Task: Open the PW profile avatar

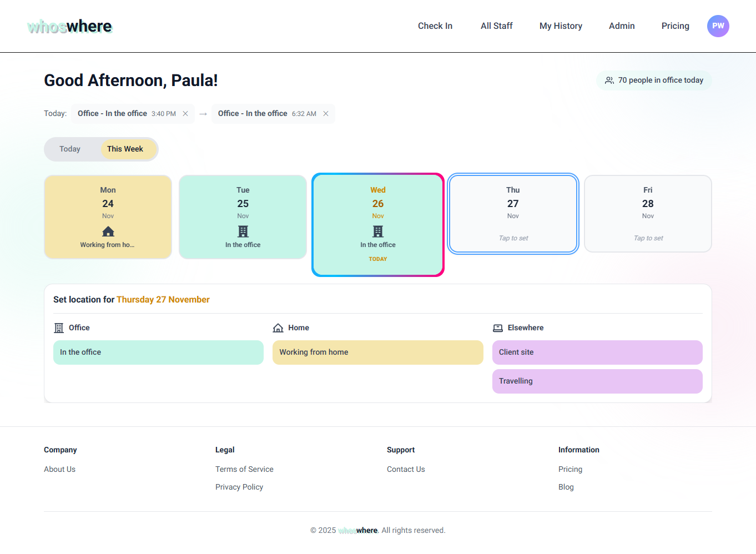Action: pyautogui.click(x=718, y=26)
